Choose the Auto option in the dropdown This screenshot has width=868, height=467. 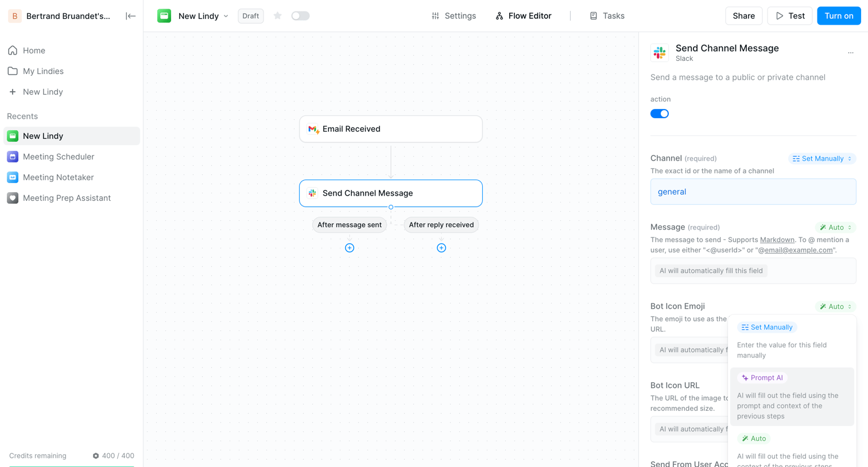[x=754, y=438]
